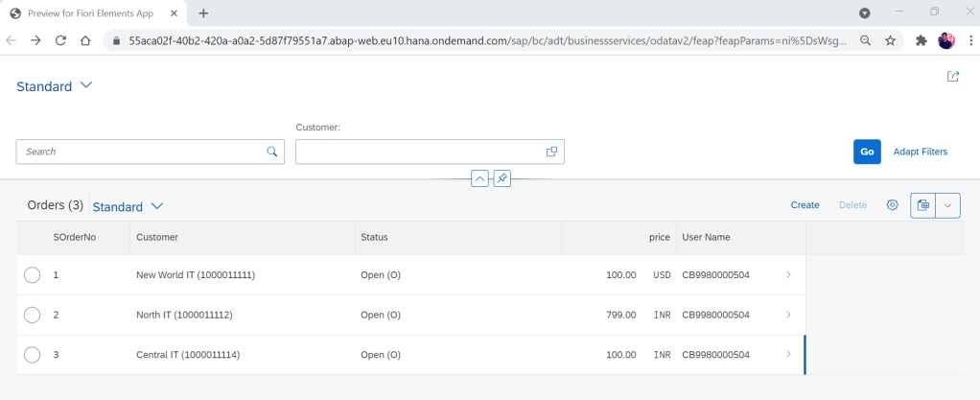Click the search magnifier icon
This screenshot has height=400, width=980.
click(x=272, y=152)
